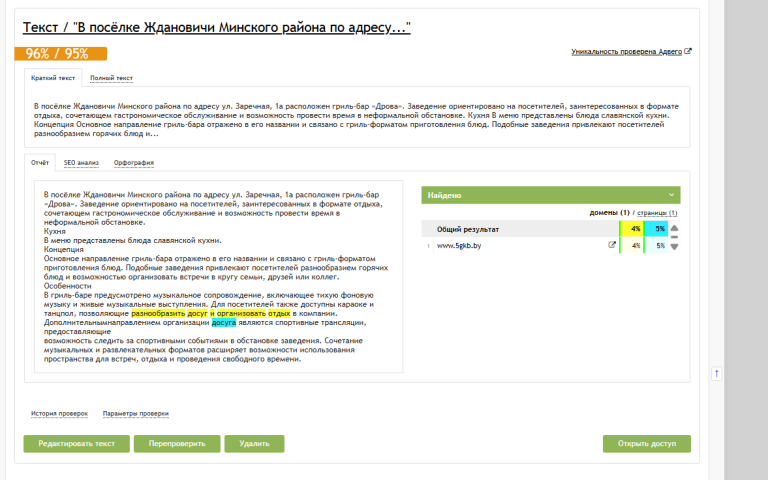This screenshot has height=480, width=768.
Task: Open the SEO анализ tab
Action: pyautogui.click(x=81, y=163)
